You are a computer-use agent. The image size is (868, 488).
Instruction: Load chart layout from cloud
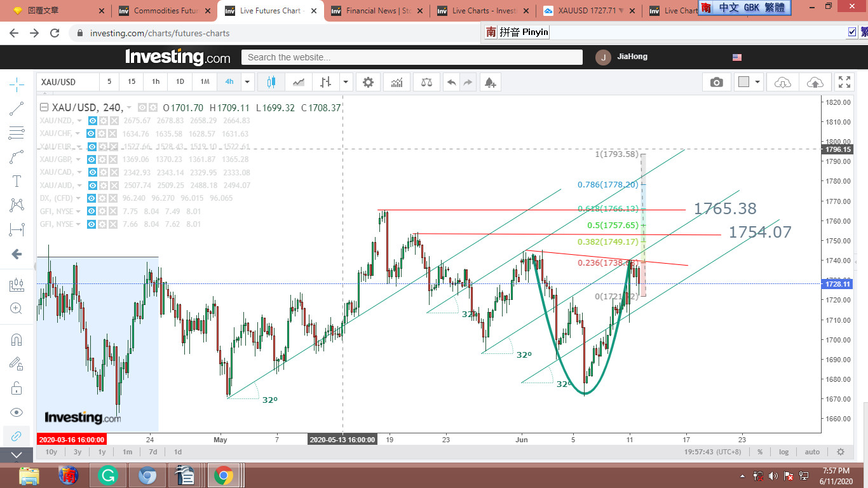(783, 82)
